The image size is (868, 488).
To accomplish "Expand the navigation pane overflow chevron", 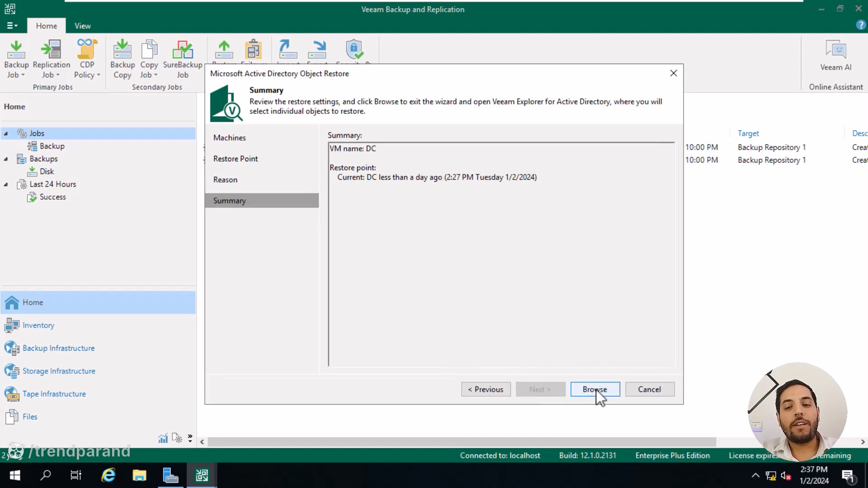I will point(190,438).
